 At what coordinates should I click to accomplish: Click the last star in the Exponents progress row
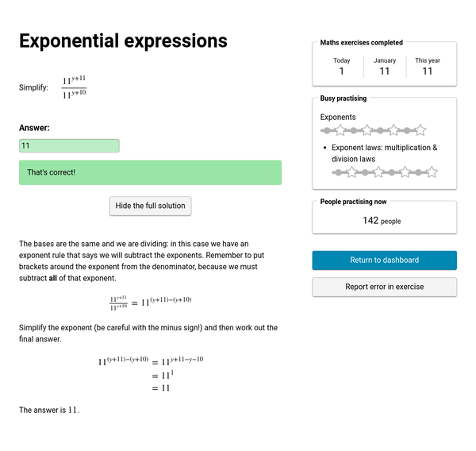click(420, 129)
